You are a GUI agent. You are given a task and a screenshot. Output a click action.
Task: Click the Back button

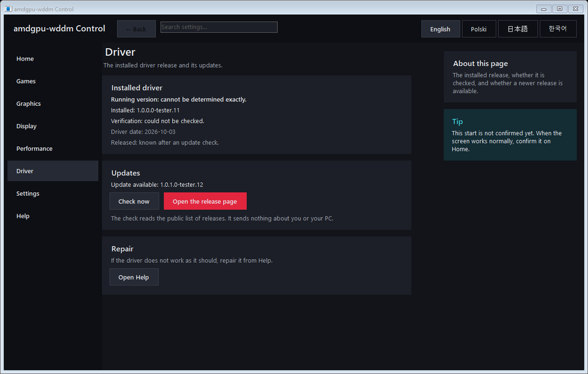click(x=136, y=29)
